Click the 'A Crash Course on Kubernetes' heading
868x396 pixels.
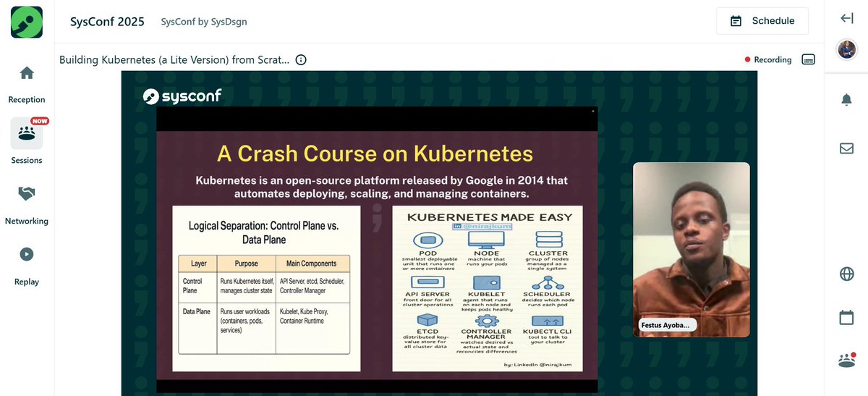(375, 153)
